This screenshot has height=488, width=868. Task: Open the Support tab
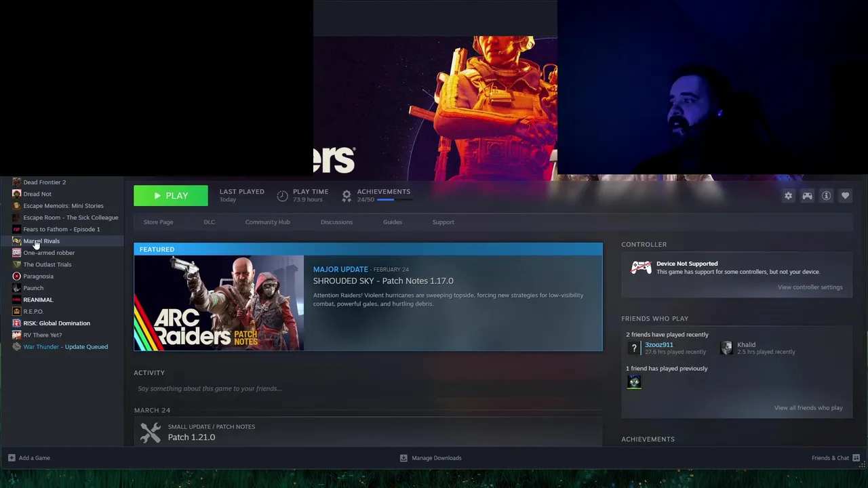point(443,222)
